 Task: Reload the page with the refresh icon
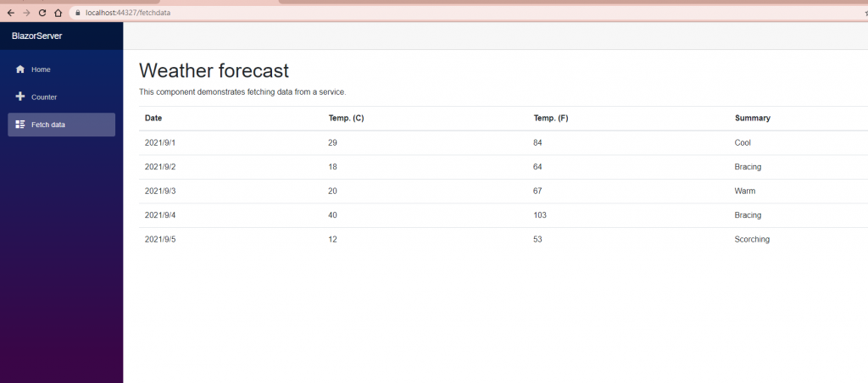(x=42, y=13)
